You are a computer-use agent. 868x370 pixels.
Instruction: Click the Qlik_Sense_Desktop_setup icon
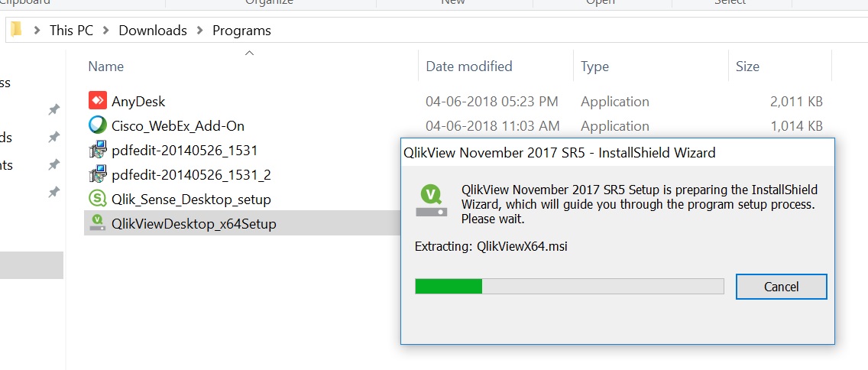pyautogui.click(x=98, y=200)
